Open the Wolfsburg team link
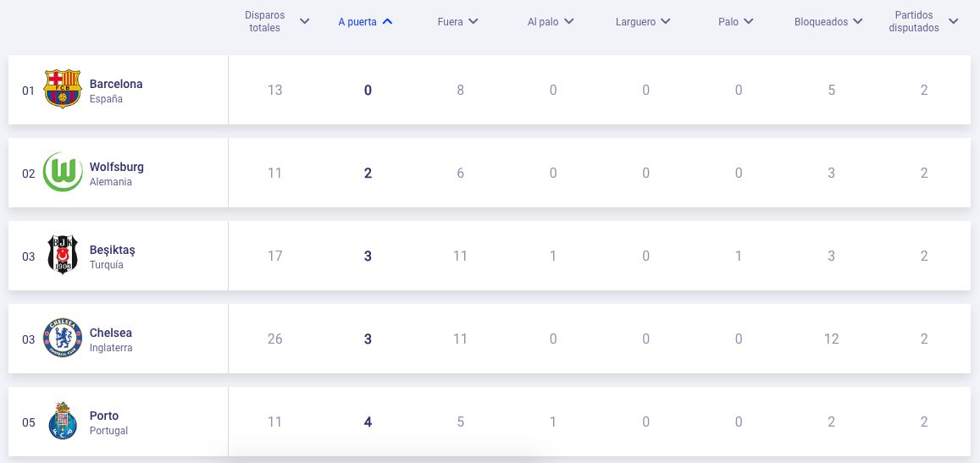This screenshot has width=980, height=463. (117, 167)
